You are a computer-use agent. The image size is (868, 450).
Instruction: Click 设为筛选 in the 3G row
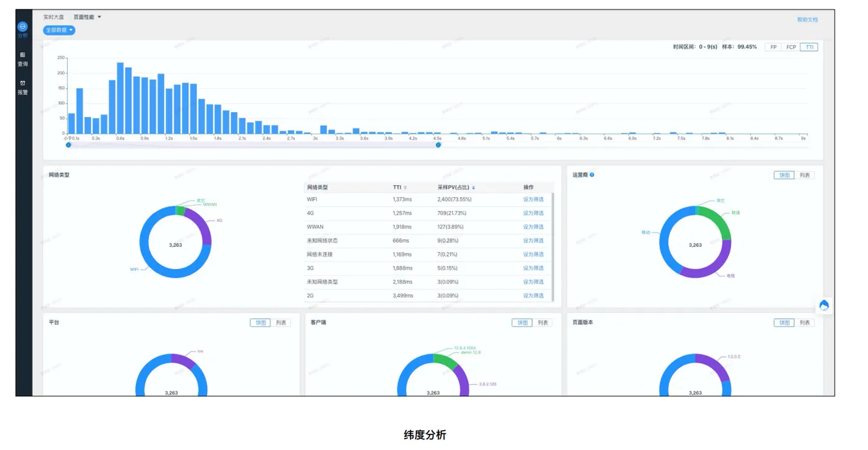click(x=533, y=268)
